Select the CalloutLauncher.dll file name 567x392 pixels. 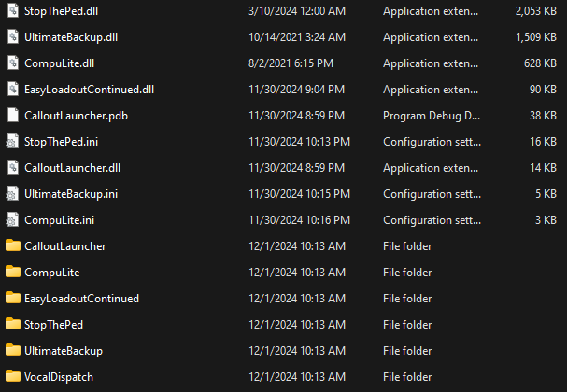(72, 167)
